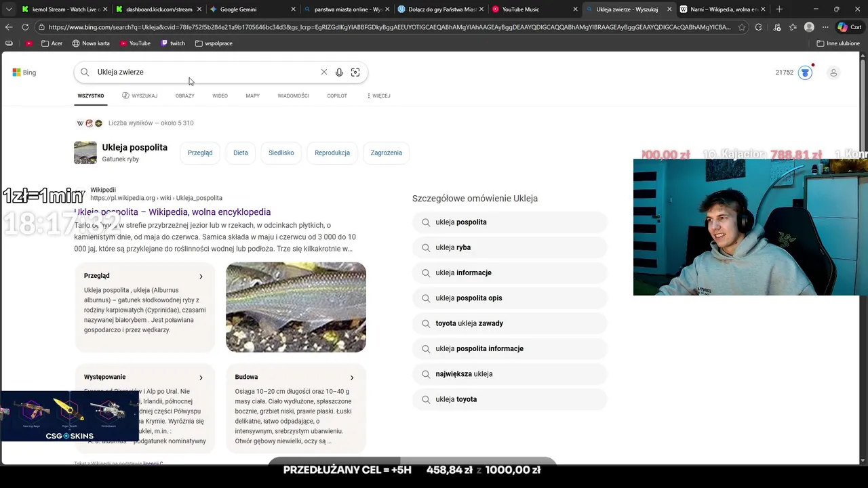The height and width of the screenshot is (488, 868).
Task: Click the Dieta chip button
Action: (241, 152)
